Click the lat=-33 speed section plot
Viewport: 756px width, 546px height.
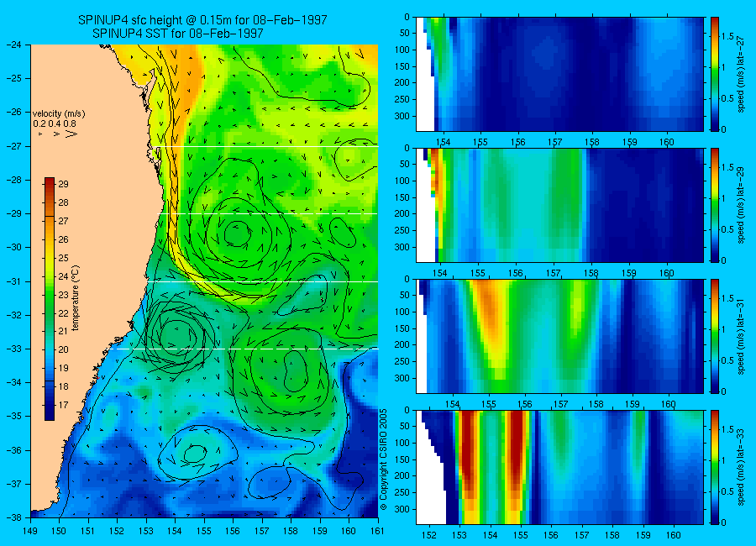pos(559,467)
